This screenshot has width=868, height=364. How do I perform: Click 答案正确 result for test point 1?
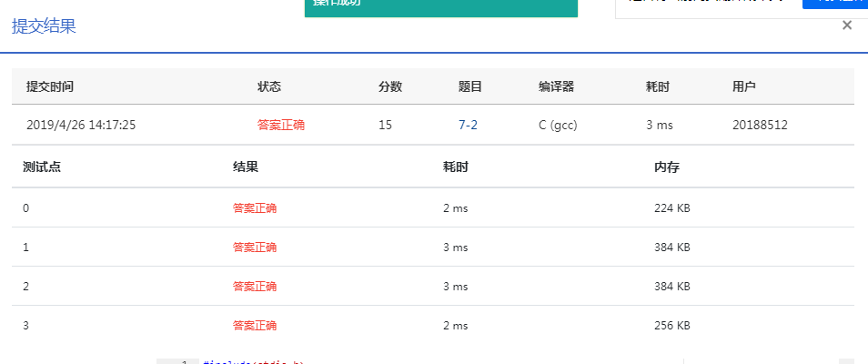(255, 248)
